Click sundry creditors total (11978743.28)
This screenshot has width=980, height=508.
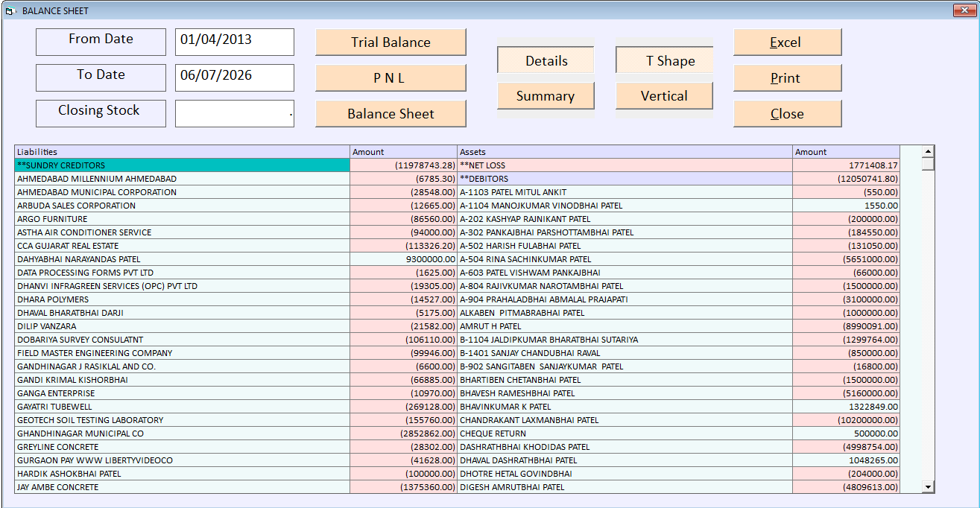(x=403, y=165)
